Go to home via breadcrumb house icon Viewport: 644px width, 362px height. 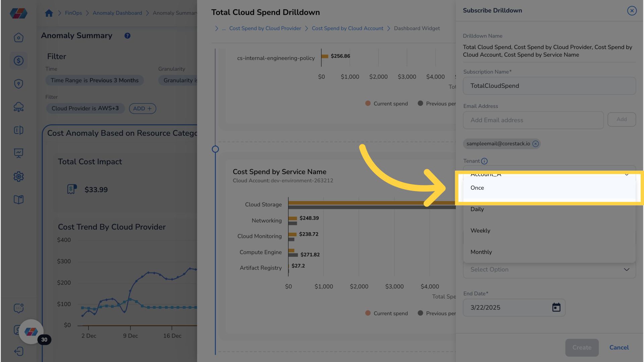coord(49,13)
